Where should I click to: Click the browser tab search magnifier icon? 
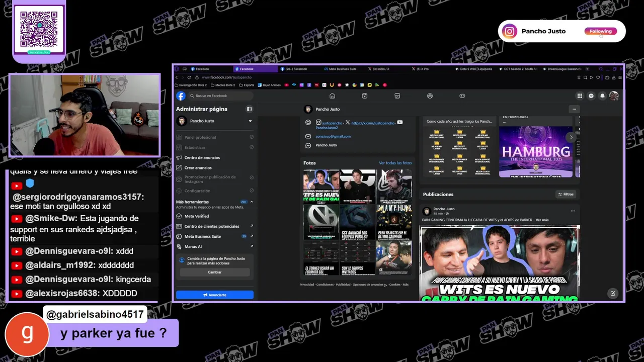point(601,69)
